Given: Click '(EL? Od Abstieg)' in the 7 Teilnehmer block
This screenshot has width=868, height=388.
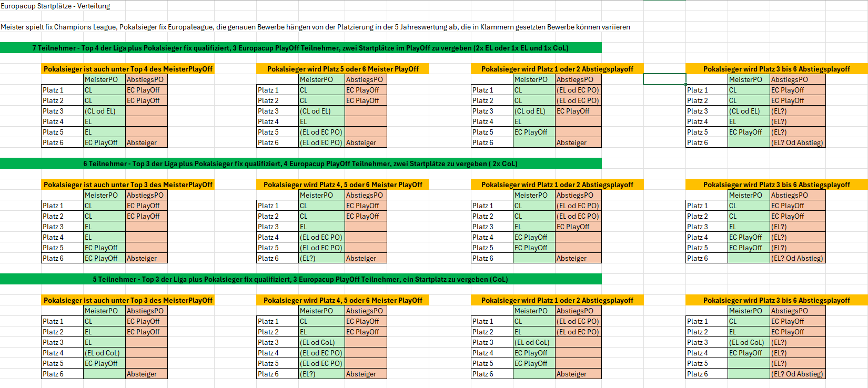Looking at the screenshot, I should coord(798,142).
